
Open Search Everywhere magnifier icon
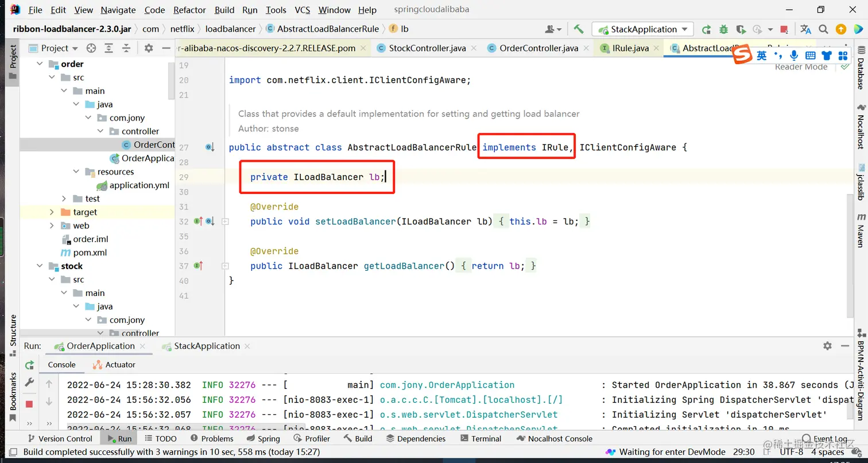(823, 29)
